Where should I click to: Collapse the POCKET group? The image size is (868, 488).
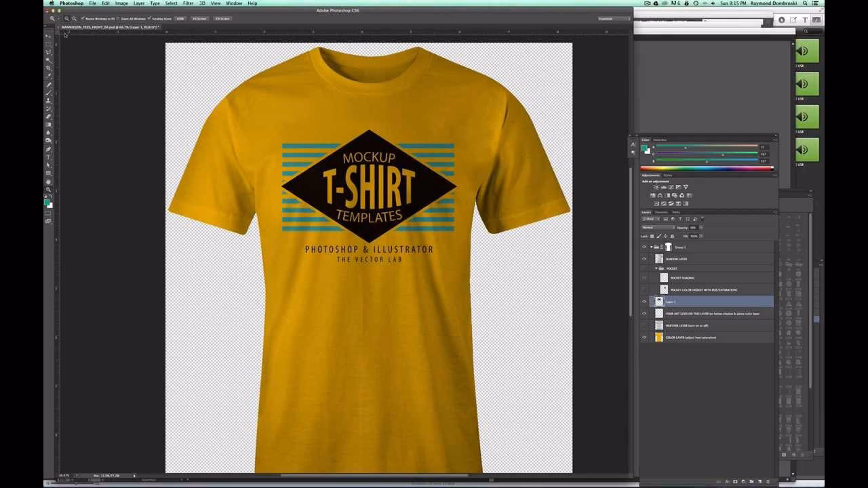656,268
